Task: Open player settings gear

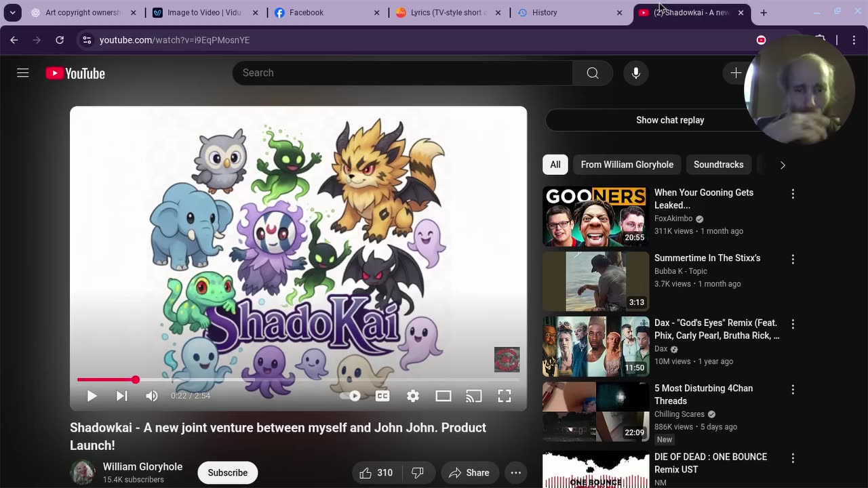Action: [x=413, y=396]
